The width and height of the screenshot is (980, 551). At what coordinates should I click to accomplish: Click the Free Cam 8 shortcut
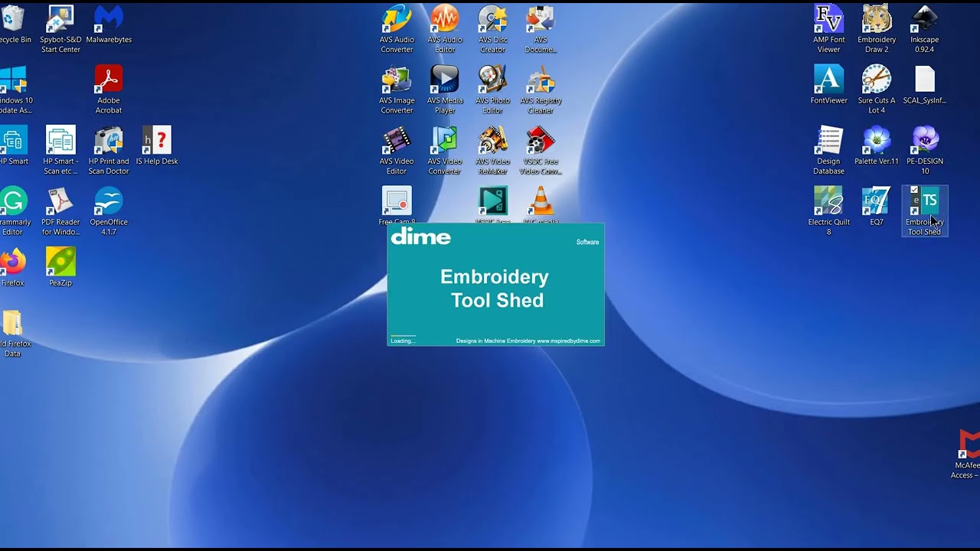(397, 205)
